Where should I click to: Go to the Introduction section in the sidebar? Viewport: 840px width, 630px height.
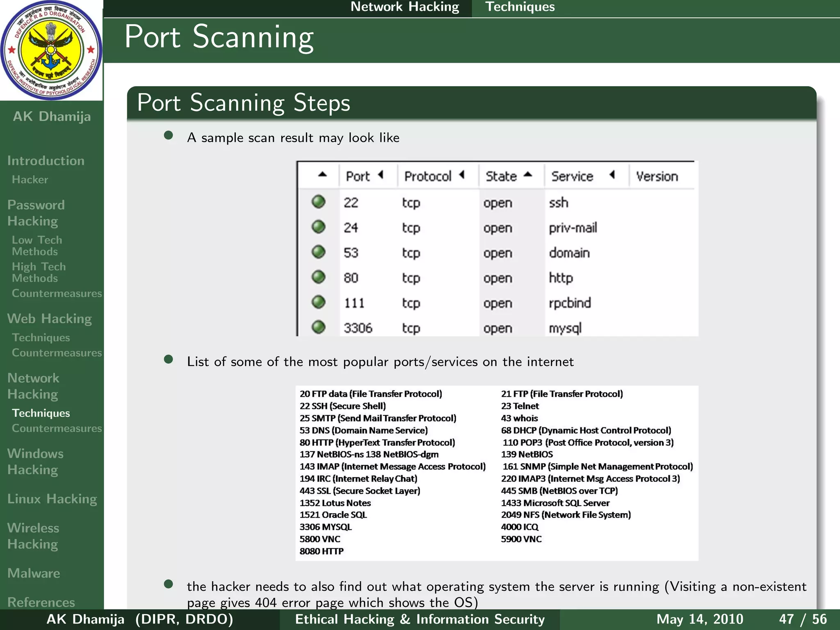(x=46, y=160)
